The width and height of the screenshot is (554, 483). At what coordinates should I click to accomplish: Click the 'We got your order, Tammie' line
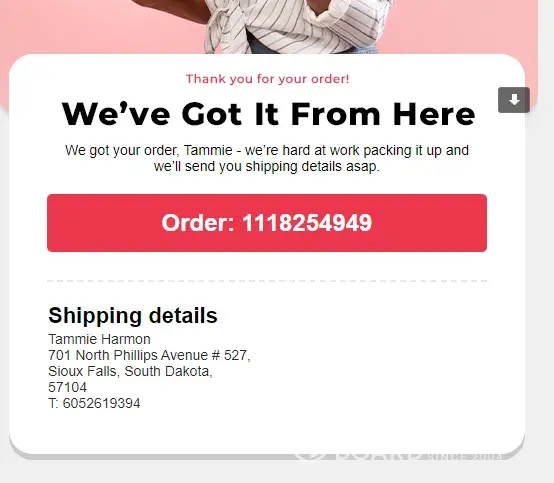click(x=267, y=150)
